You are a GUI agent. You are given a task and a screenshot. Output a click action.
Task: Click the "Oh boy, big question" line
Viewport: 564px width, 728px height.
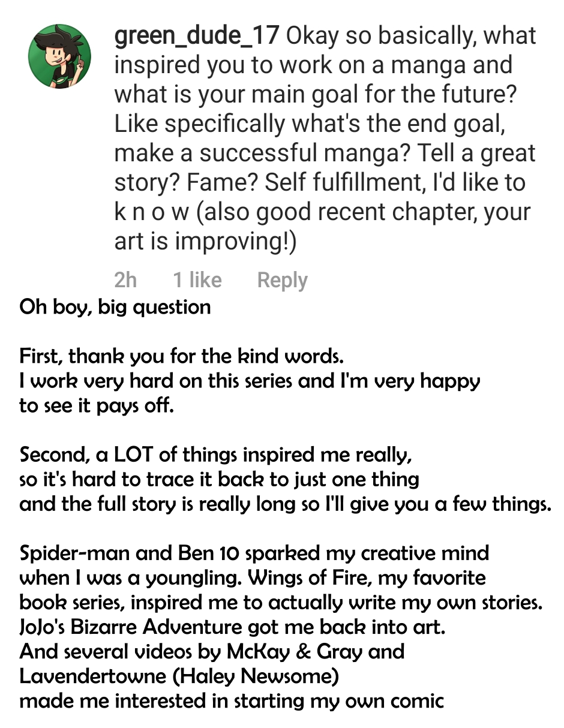click(115, 307)
